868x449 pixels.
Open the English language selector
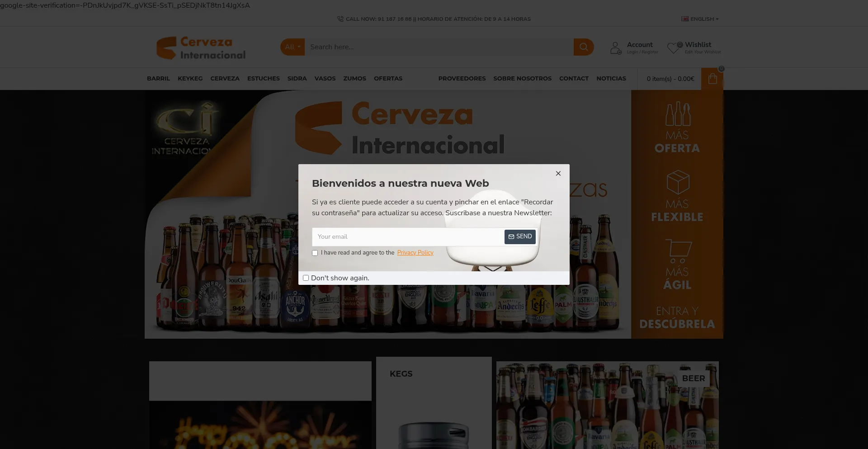pyautogui.click(x=700, y=19)
